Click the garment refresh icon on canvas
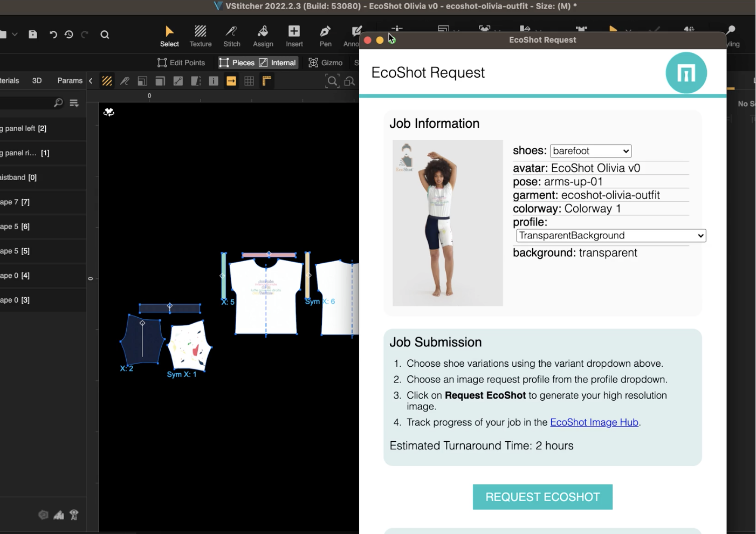 click(109, 112)
